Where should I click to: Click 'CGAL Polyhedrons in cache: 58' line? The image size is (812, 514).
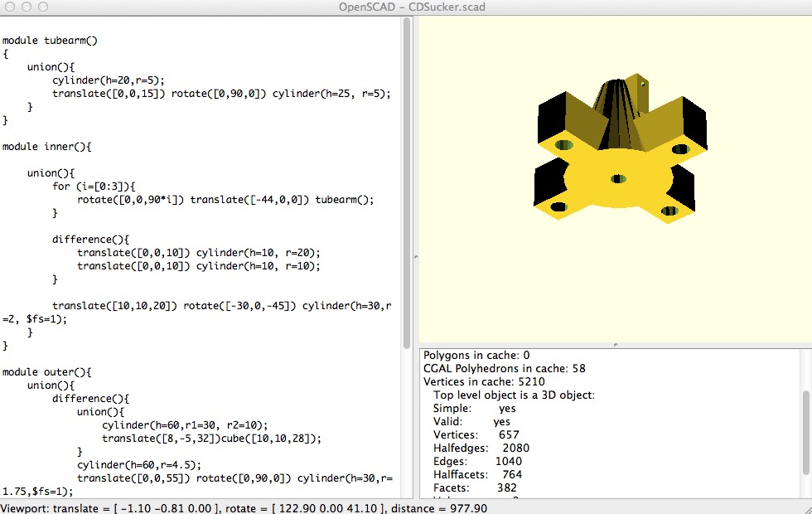(x=505, y=368)
